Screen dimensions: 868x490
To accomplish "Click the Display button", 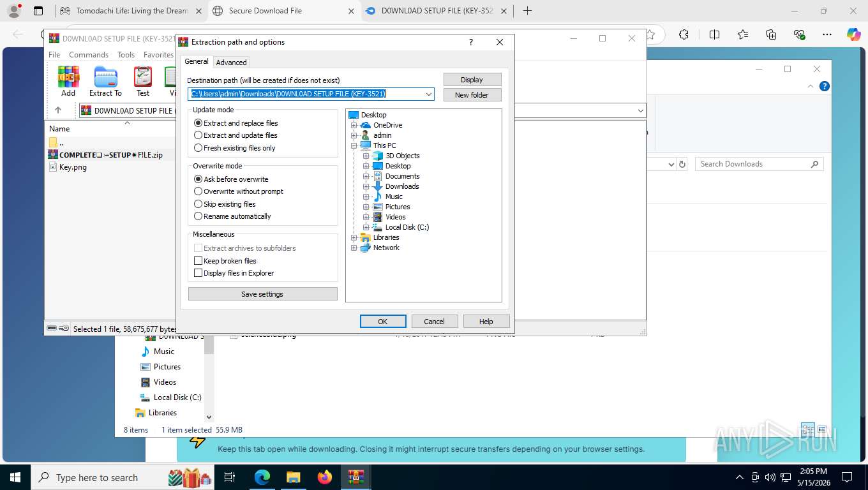I will click(x=472, y=80).
